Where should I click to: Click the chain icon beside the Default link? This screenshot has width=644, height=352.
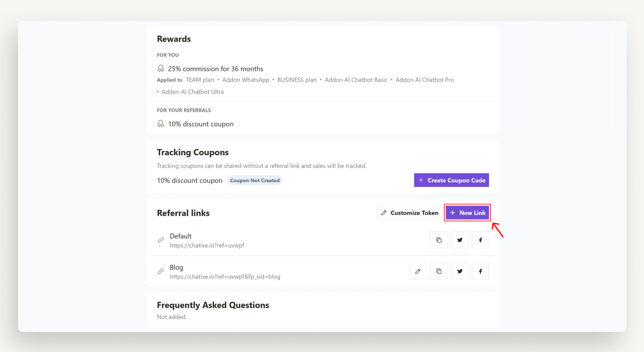coord(161,240)
